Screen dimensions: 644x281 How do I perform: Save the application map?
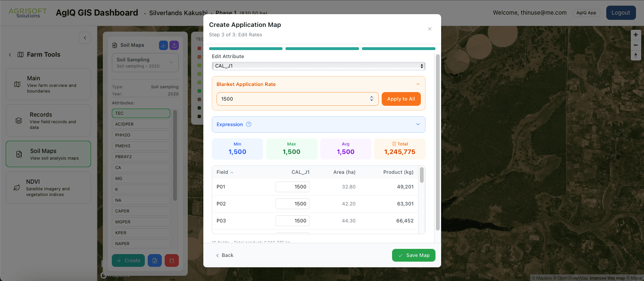click(x=413, y=255)
